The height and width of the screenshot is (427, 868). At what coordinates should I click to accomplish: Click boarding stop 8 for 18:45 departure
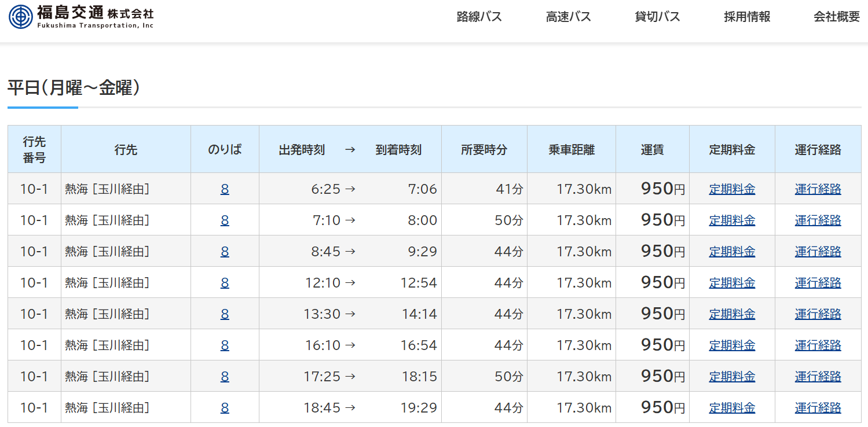pos(225,408)
